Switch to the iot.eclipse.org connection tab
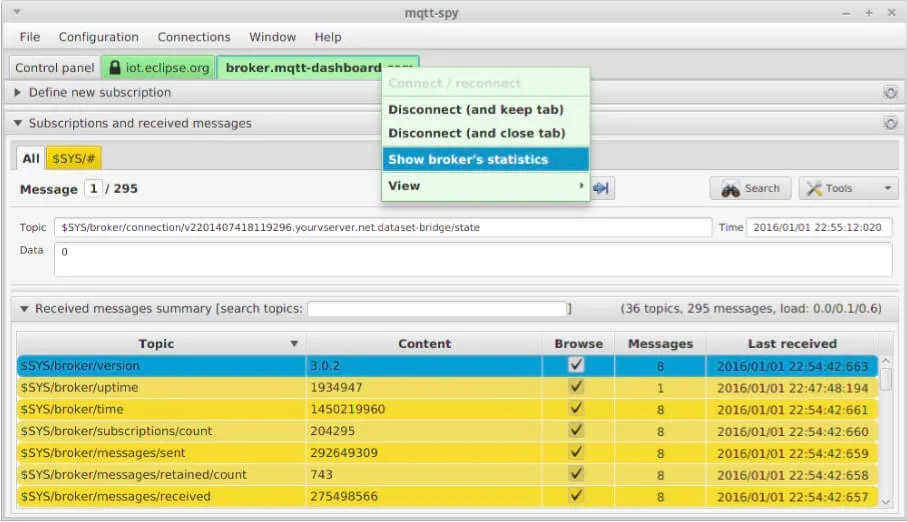Image resolution: width=907 pixels, height=522 pixels. click(158, 68)
